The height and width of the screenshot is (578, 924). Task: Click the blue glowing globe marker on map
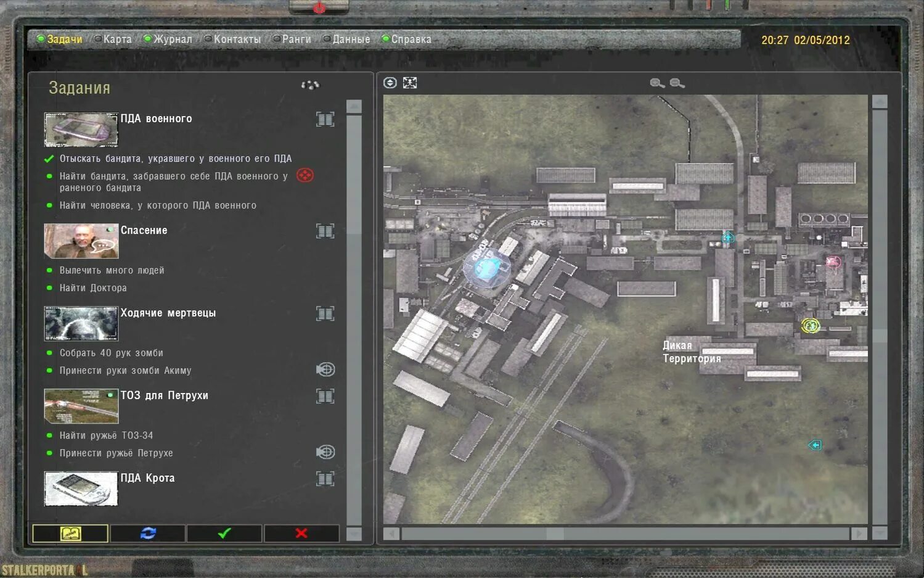coord(487,269)
